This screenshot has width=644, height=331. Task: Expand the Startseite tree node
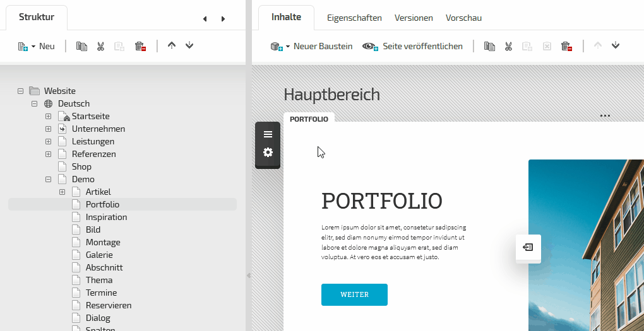(48, 117)
